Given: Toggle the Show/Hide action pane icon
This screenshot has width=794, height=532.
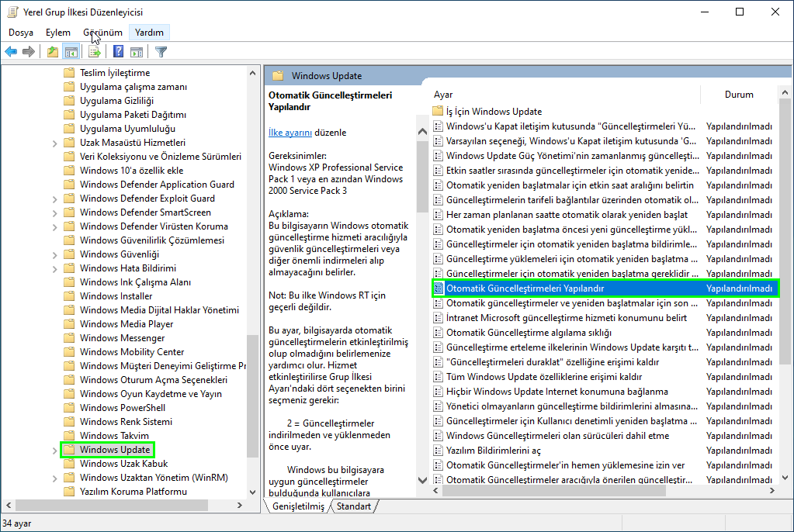Looking at the screenshot, I should (137, 52).
